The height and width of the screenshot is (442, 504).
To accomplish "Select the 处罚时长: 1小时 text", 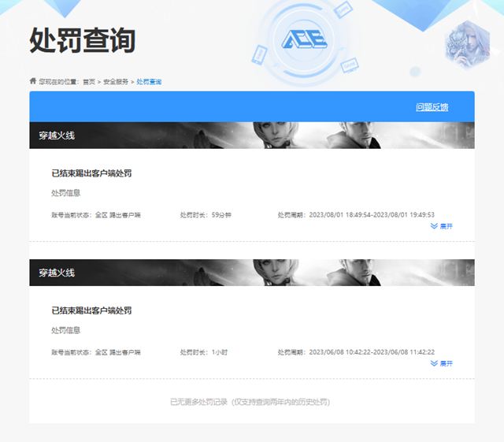I will (x=204, y=352).
